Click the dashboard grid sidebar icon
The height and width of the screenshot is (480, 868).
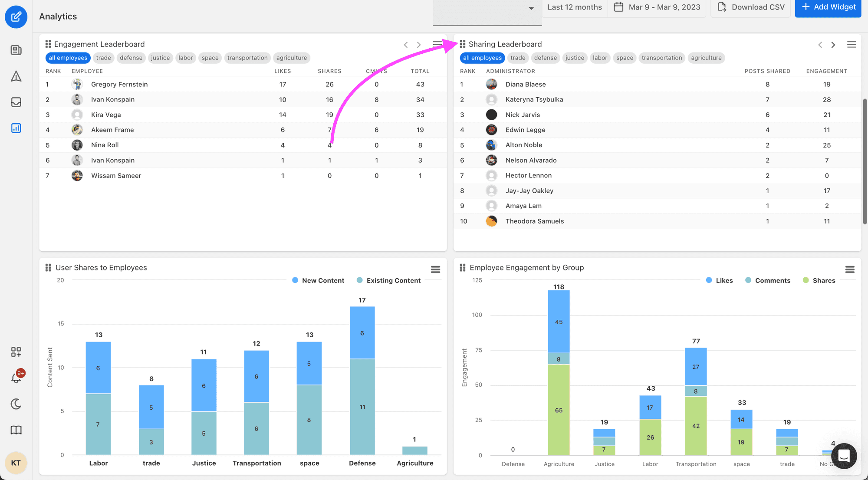click(16, 352)
